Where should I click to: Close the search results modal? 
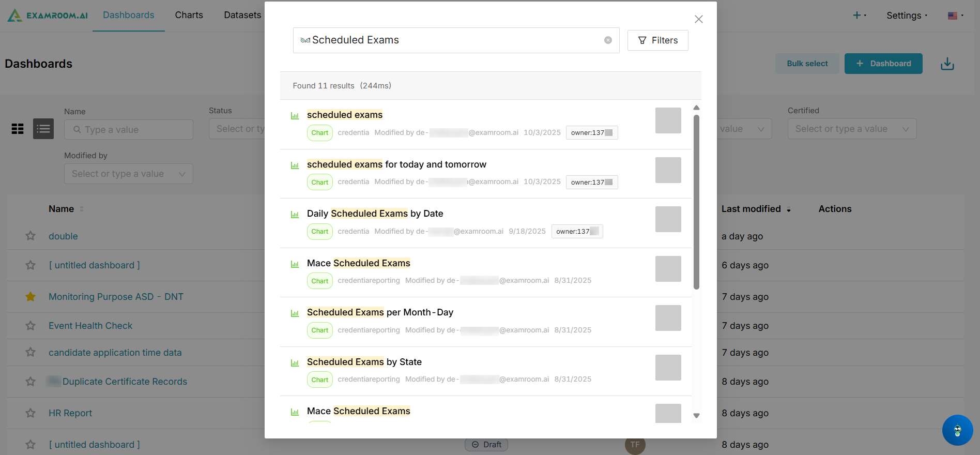point(698,19)
